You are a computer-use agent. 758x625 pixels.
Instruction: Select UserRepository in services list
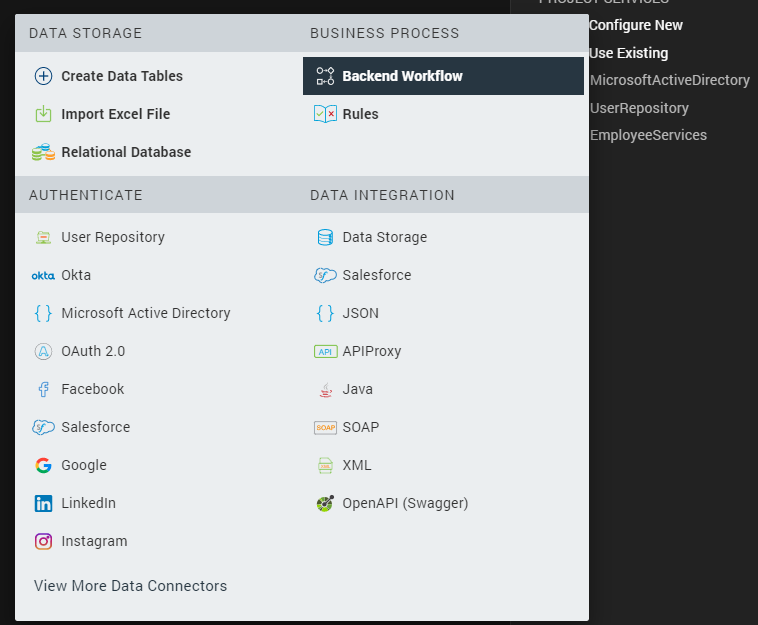coord(639,107)
